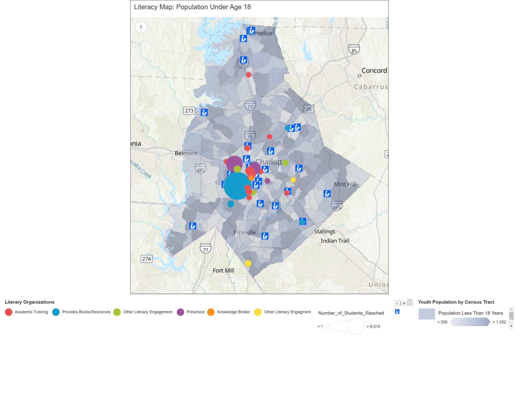The width and height of the screenshot is (519, 420).
Task: Click the Population Less Than 18 Years legend label
Action: coord(471,313)
